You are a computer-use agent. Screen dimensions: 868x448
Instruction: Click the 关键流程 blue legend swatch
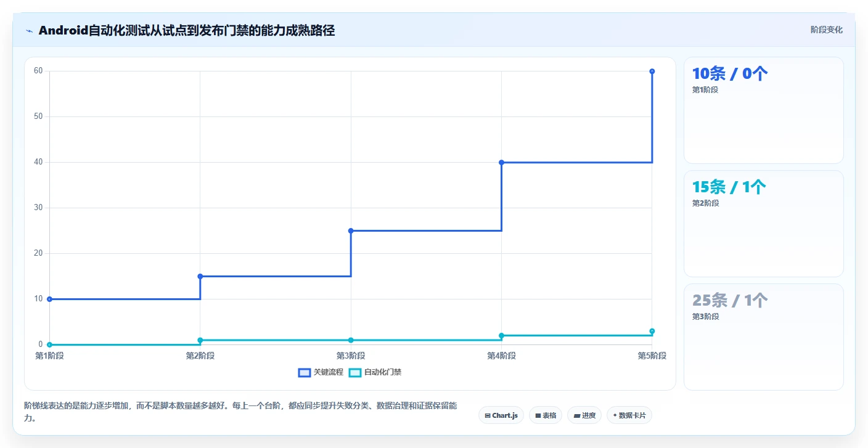coord(305,372)
